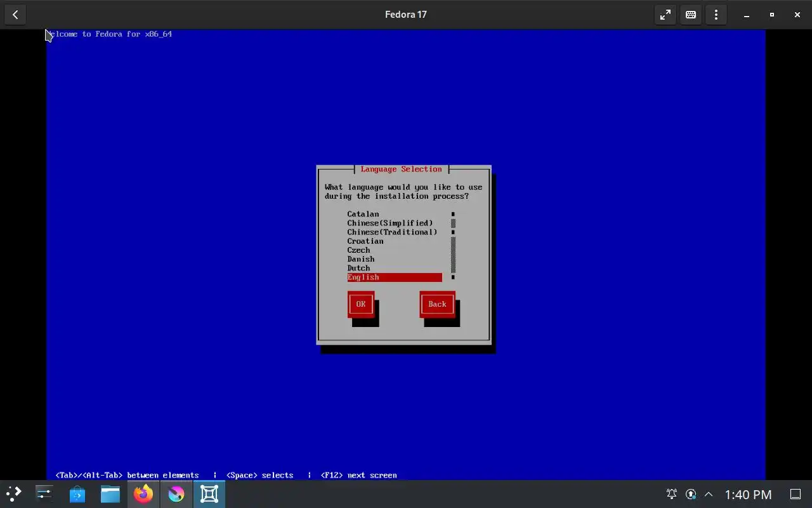Open the updates tray icon

[x=691, y=494]
